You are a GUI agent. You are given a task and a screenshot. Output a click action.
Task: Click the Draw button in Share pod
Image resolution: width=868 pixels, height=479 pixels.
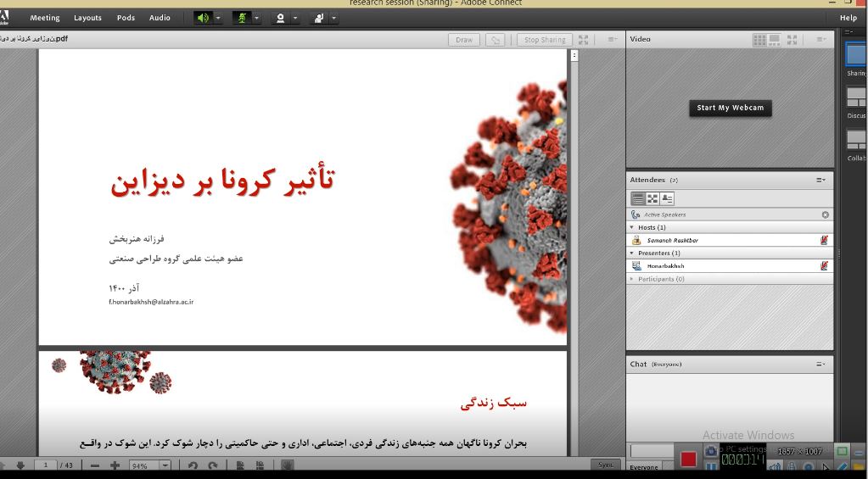[464, 40]
